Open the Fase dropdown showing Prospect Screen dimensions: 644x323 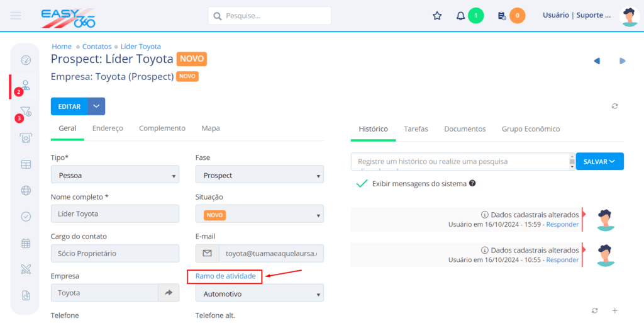260,174
